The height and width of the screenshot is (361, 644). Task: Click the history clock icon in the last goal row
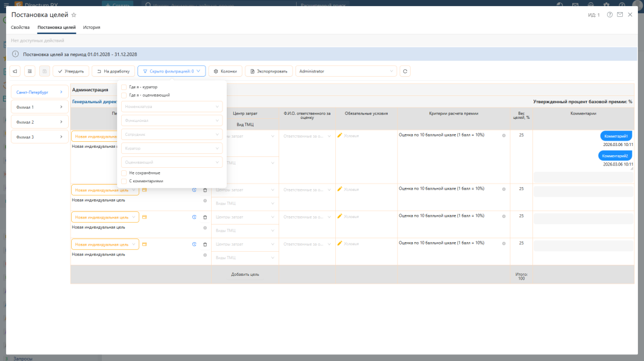pos(194,244)
